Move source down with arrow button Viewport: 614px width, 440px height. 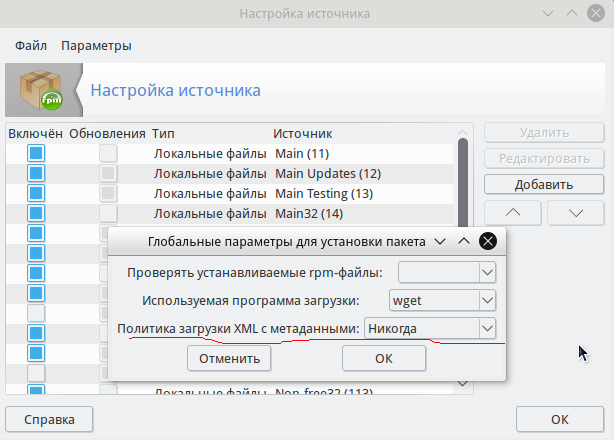point(576,213)
